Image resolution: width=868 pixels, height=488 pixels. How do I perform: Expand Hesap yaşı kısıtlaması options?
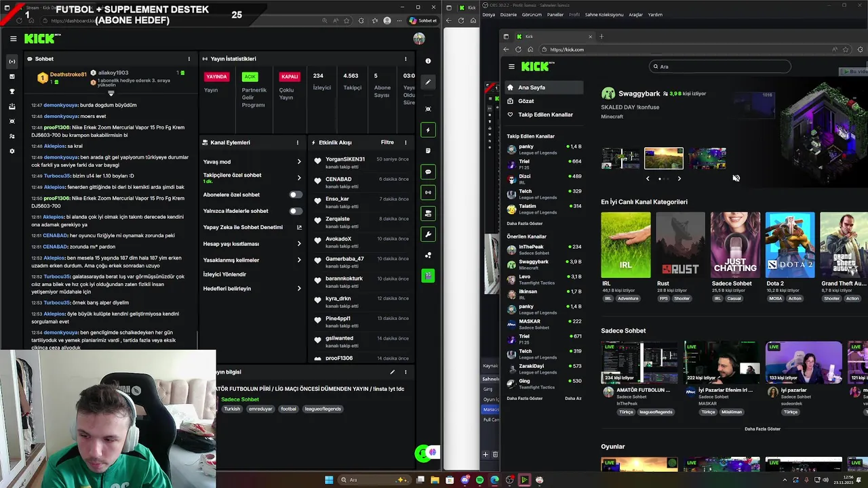(299, 244)
